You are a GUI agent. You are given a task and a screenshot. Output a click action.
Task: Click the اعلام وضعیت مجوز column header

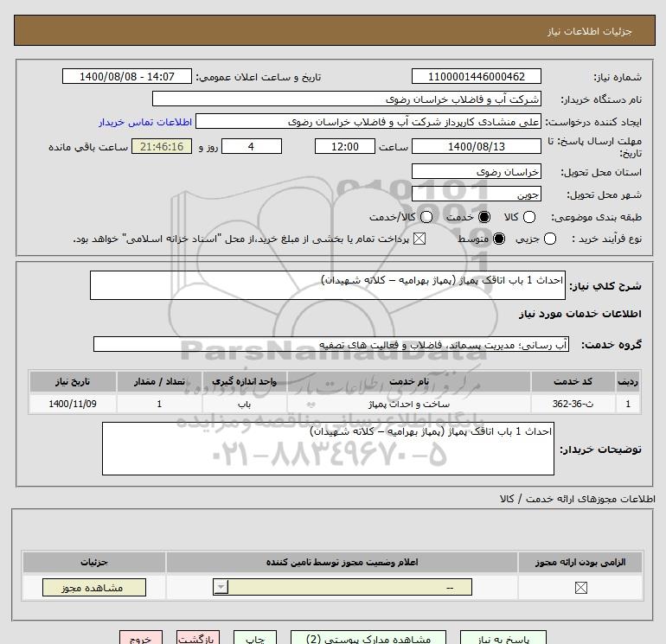coord(342,562)
